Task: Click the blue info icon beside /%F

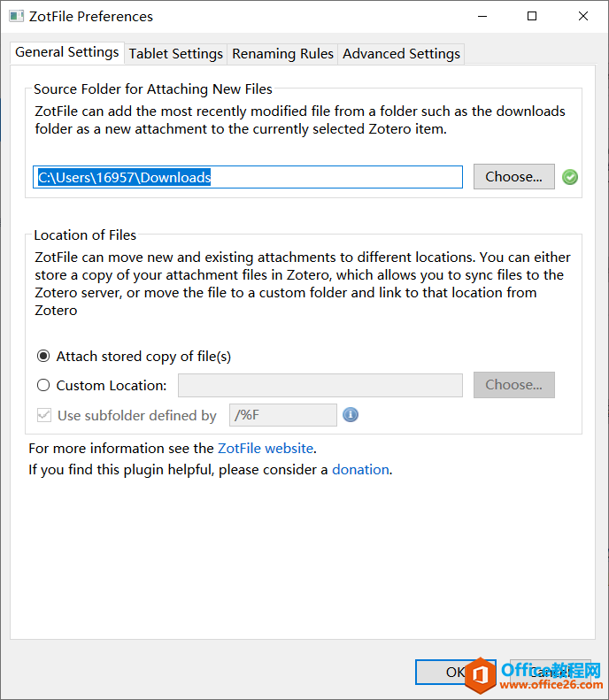Action: coord(351,415)
